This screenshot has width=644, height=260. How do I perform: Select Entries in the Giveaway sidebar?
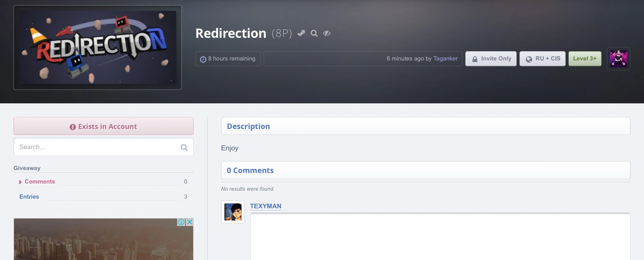click(x=29, y=197)
